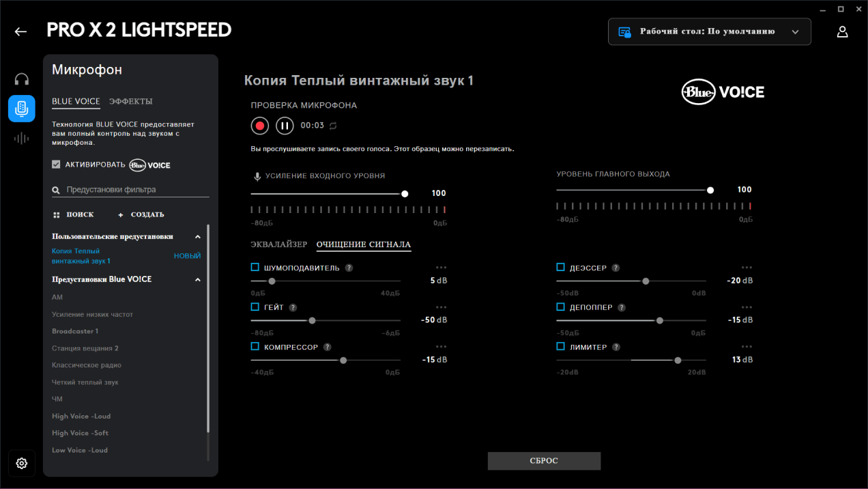The image size is (868, 489).
Task: Enable the Компрессор checkbox
Action: pyautogui.click(x=255, y=347)
